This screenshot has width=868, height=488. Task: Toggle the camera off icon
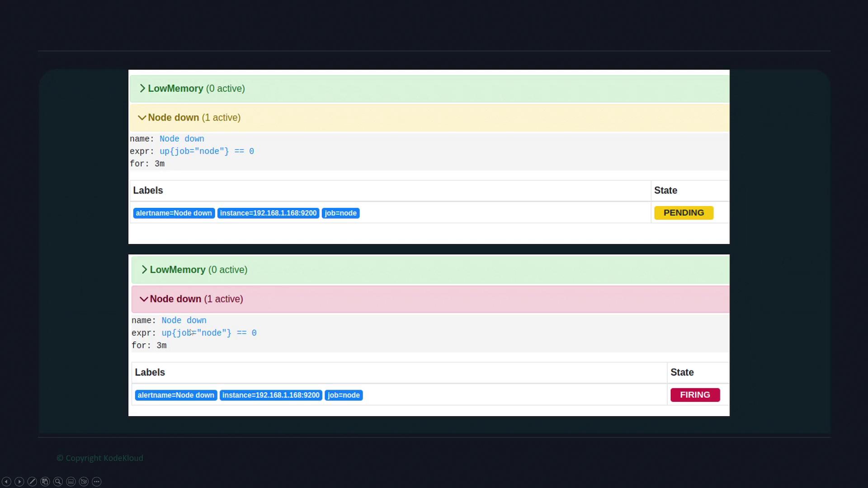pos(84,482)
